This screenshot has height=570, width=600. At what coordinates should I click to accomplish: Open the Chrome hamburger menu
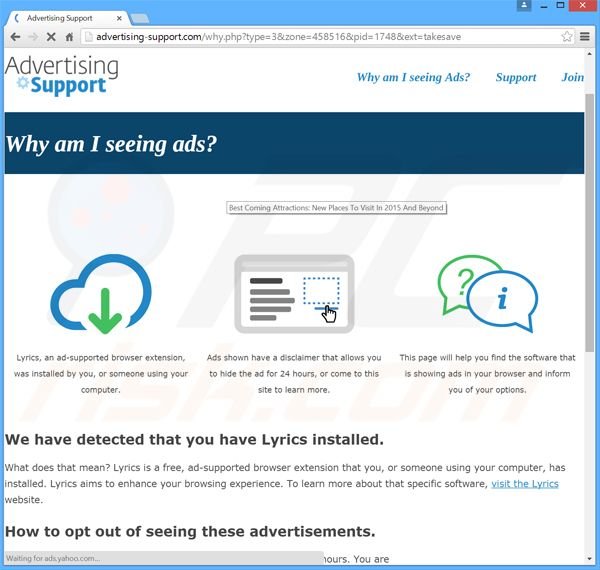click(x=584, y=37)
